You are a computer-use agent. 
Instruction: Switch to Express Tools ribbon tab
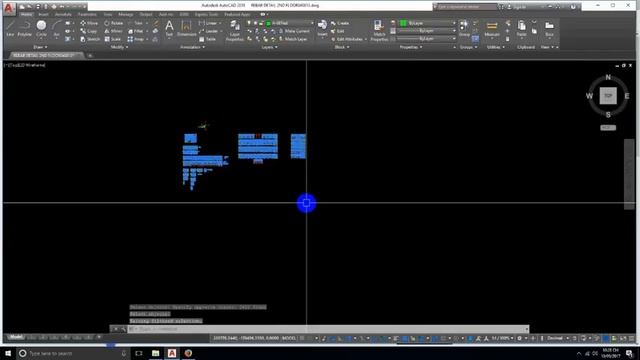coord(206,14)
